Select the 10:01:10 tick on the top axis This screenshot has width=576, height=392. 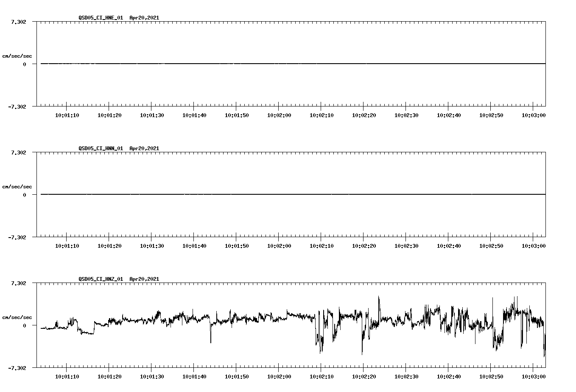point(66,114)
